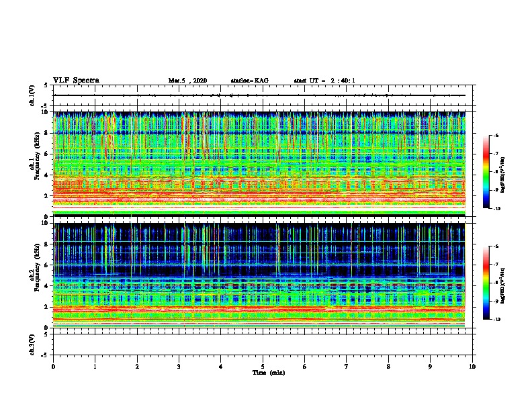
Task: Click the ch.1 voltage waveform trace
Action: [259, 95]
